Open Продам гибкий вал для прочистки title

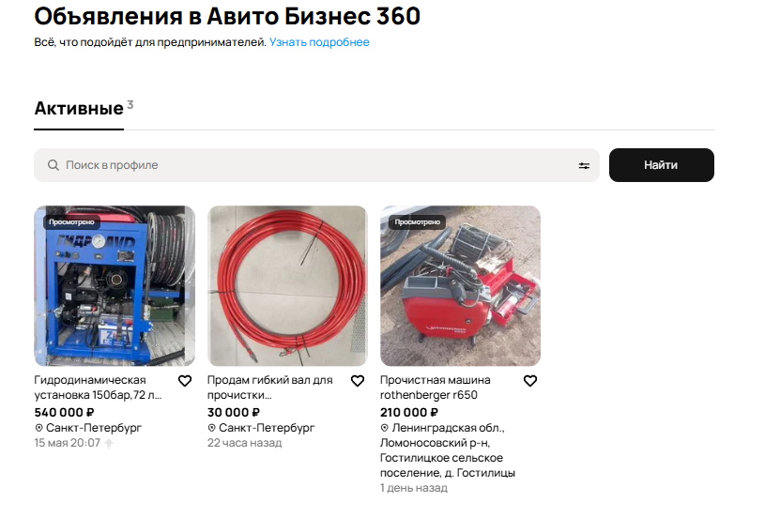[269, 388]
